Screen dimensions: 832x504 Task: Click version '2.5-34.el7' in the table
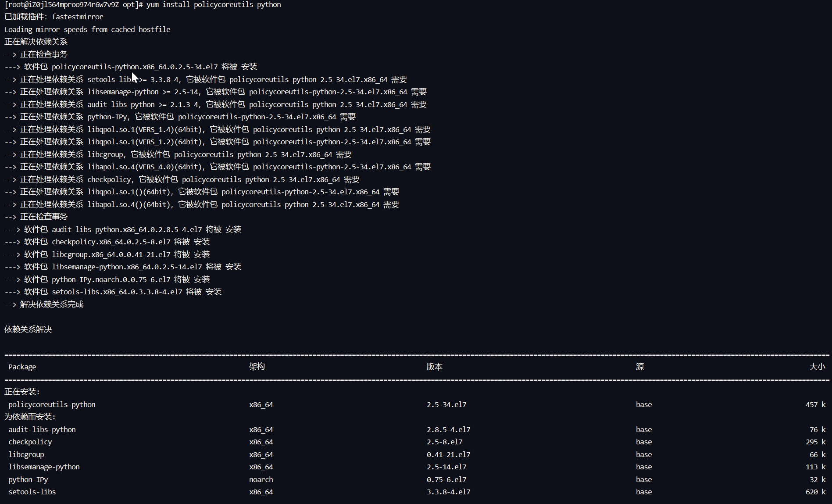(446, 404)
